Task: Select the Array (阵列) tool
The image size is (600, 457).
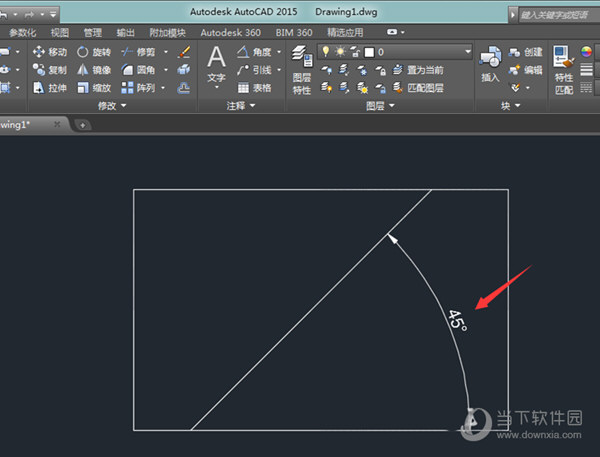Action: [x=138, y=88]
